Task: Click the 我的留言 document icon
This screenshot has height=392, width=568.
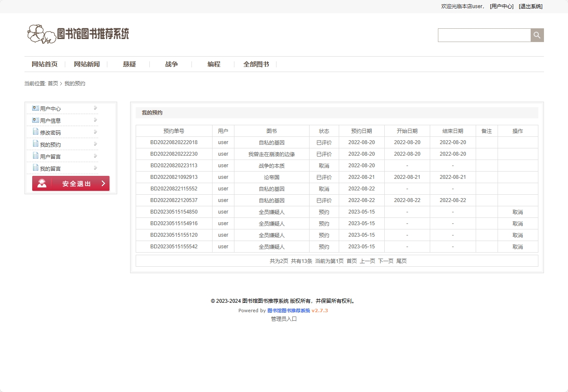Action: (35, 168)
